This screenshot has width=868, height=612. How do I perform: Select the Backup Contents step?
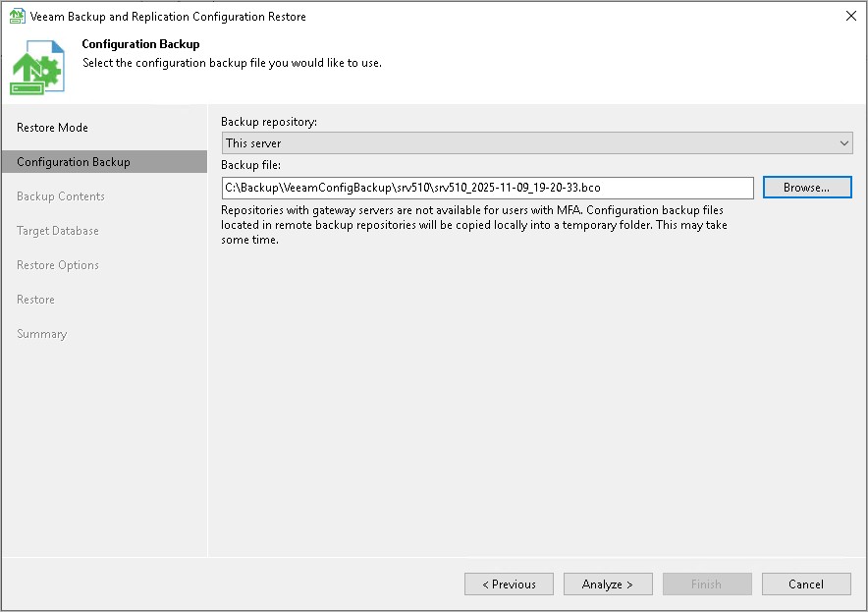point(62,195)
